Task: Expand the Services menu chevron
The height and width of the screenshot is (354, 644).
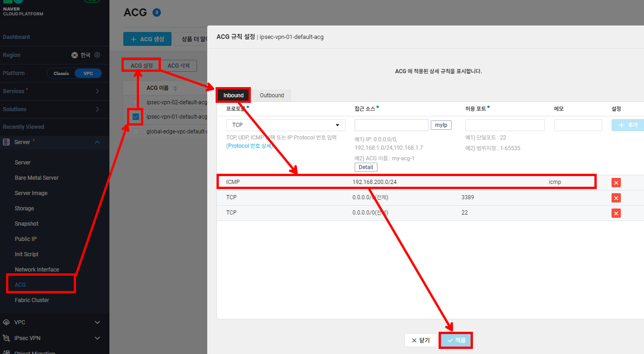Action: coord(97,91)
